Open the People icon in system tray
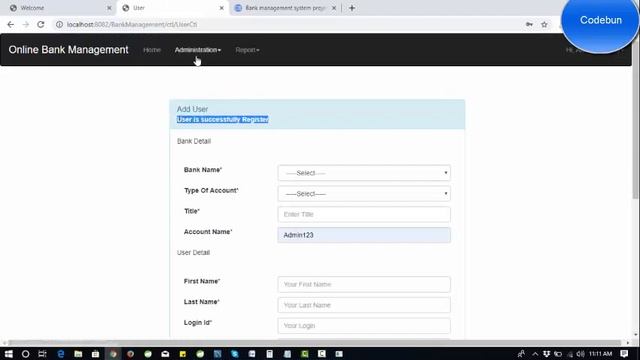 pos(521,354)
